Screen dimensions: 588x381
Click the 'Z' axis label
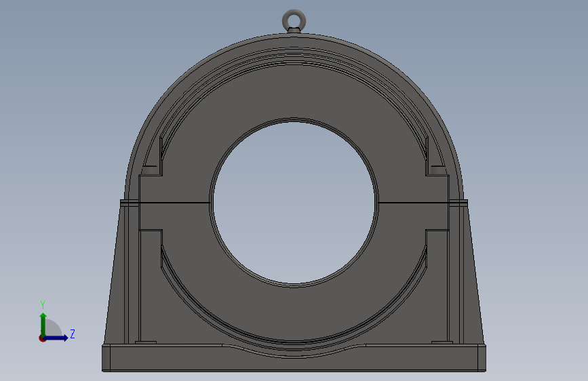pyautogui.click(x=73, y=334)
